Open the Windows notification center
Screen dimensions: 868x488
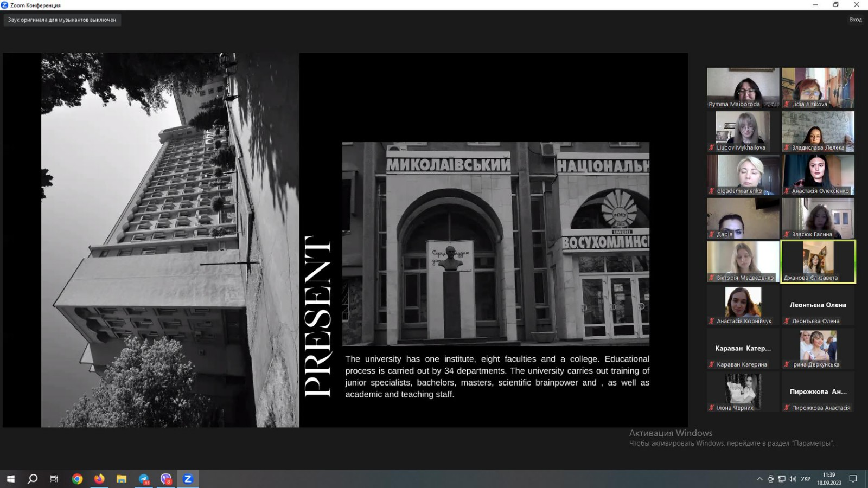coord(853,479)
